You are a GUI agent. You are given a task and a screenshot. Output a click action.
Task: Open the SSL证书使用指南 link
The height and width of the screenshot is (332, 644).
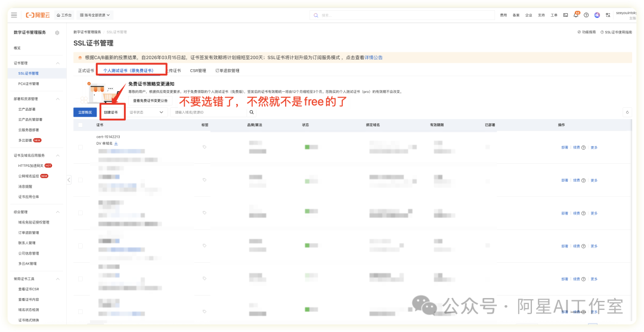pos(616,32)
